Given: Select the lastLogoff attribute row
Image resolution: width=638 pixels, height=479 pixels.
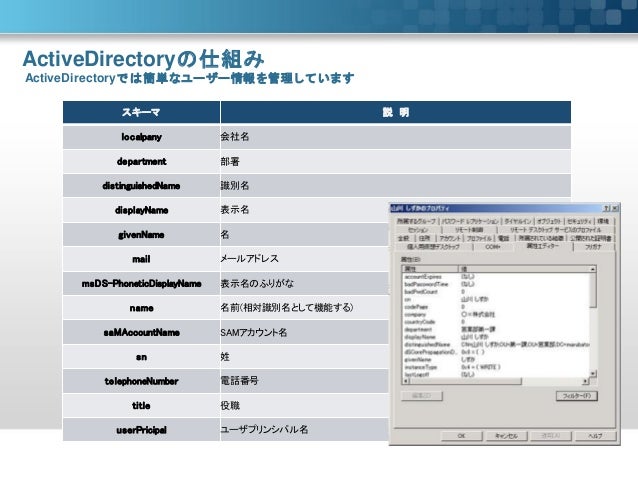Looking at the screenshot, I should pyautogui.click(x=496, y=374).
